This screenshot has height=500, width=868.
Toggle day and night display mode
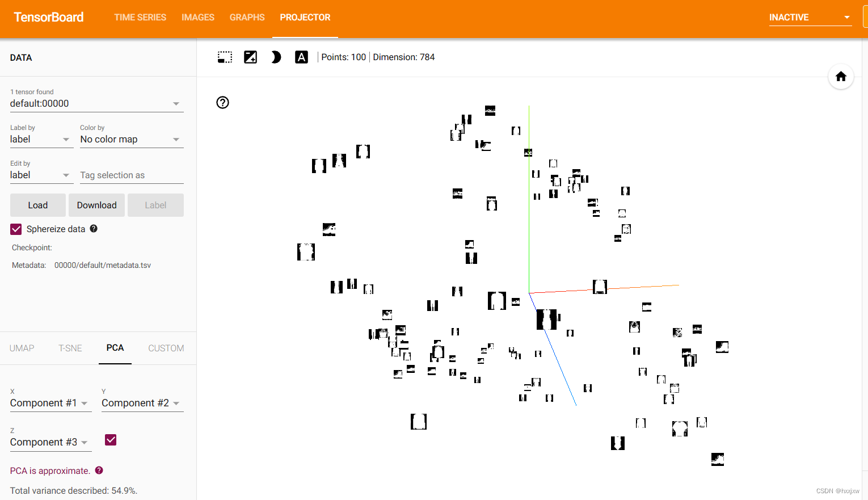(x=276, y=57)
